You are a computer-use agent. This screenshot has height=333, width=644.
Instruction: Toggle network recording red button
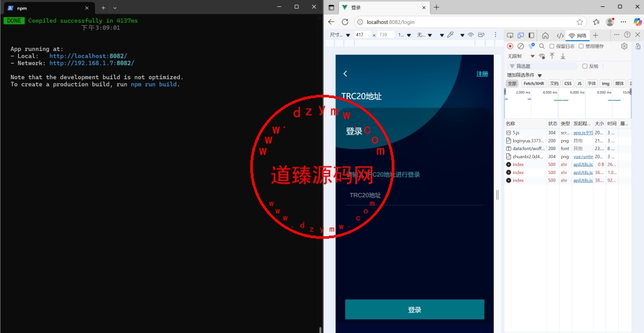(510, 46)
